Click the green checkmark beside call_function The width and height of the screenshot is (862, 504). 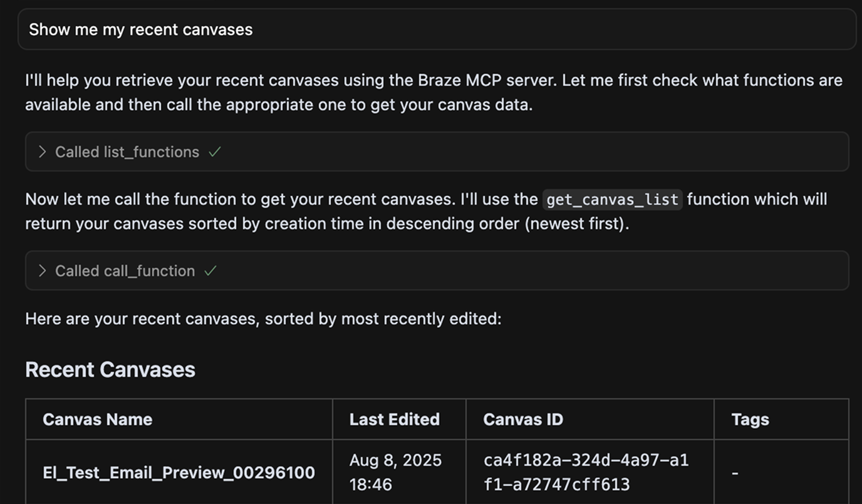point(210,270)
